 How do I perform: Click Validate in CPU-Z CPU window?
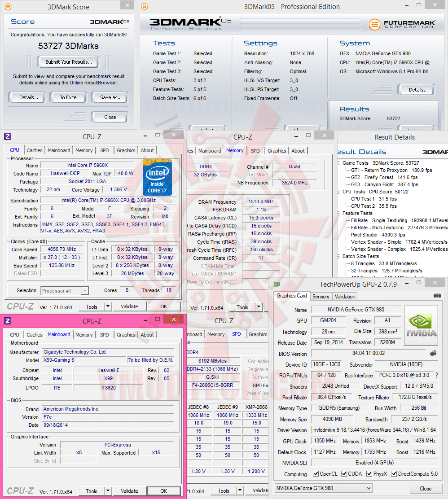tap(129, 306)
